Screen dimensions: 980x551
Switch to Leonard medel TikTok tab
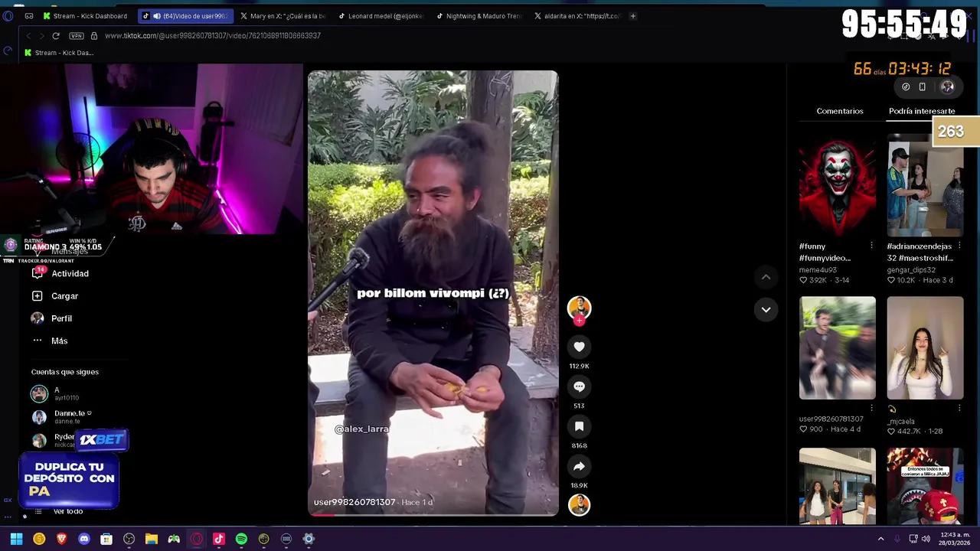381,15
